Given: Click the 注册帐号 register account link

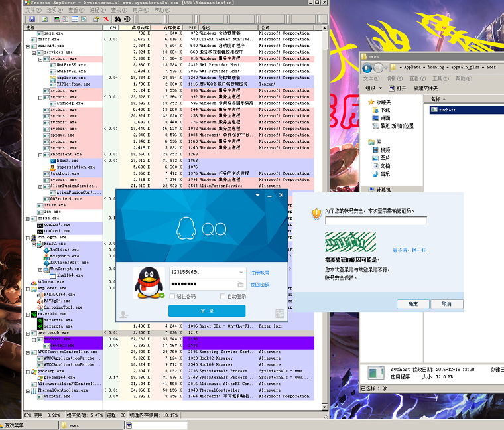Looking at the screenshot, I should click(260, 273).
